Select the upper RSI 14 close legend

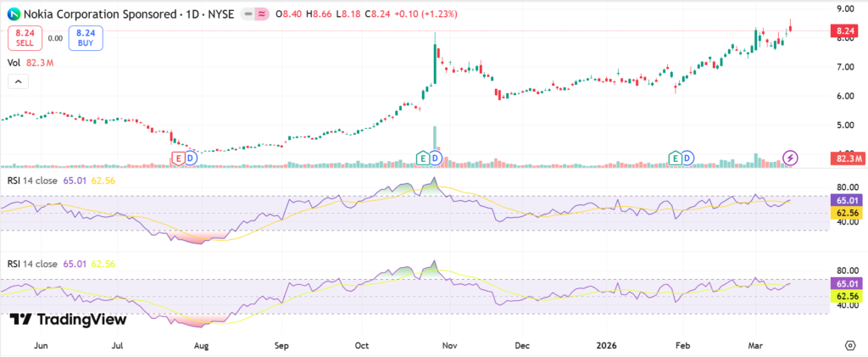click(x=32, y=180)
